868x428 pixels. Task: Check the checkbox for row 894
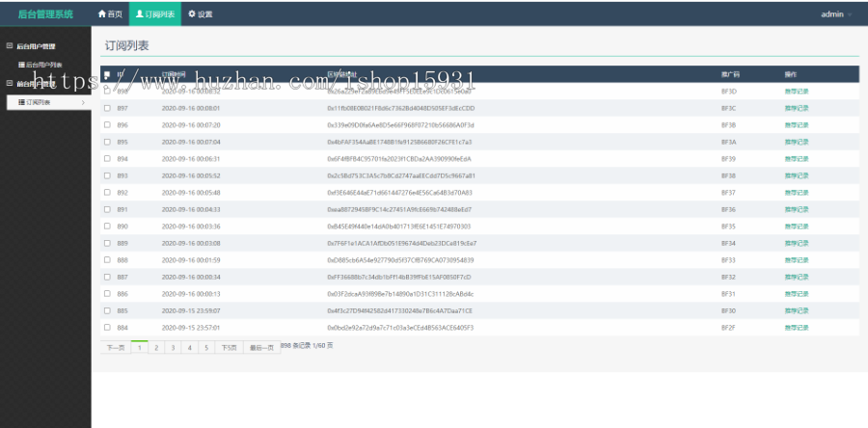(x=107, y=159)
